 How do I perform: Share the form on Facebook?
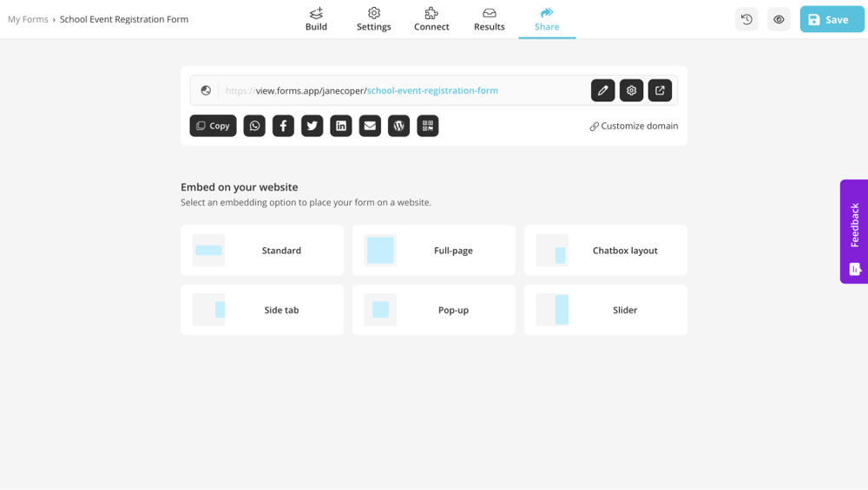(x=283, y=126)
